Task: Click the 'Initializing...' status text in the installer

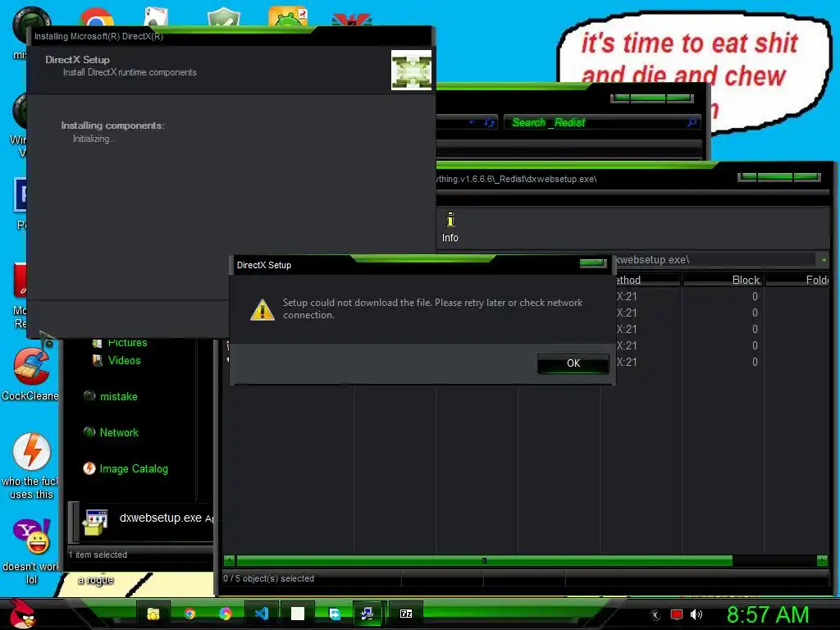Action: (95, 139)
